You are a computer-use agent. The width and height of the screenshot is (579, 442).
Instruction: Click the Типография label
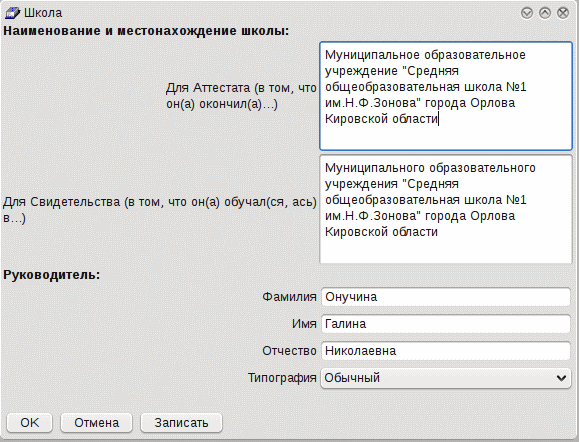tap(282, 378)
